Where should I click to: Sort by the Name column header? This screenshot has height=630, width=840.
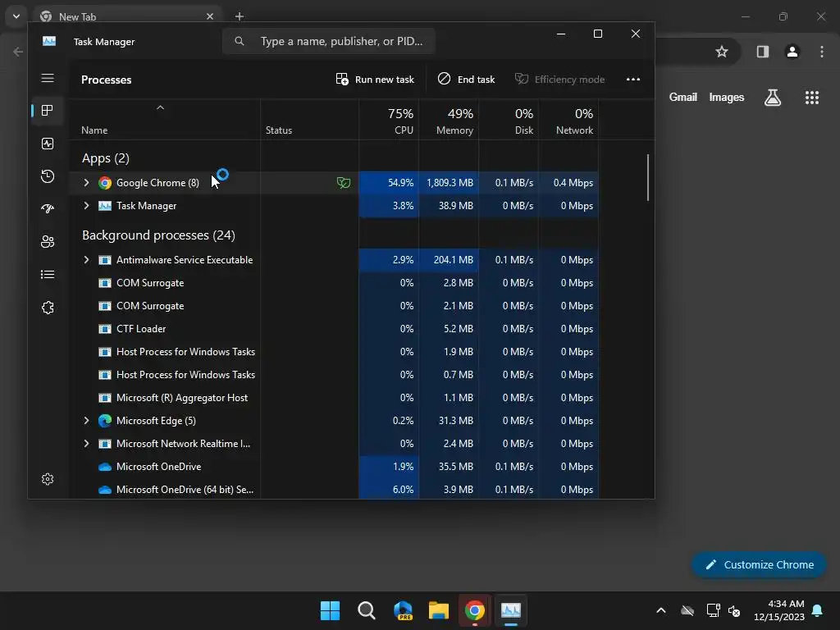[94, 130]
